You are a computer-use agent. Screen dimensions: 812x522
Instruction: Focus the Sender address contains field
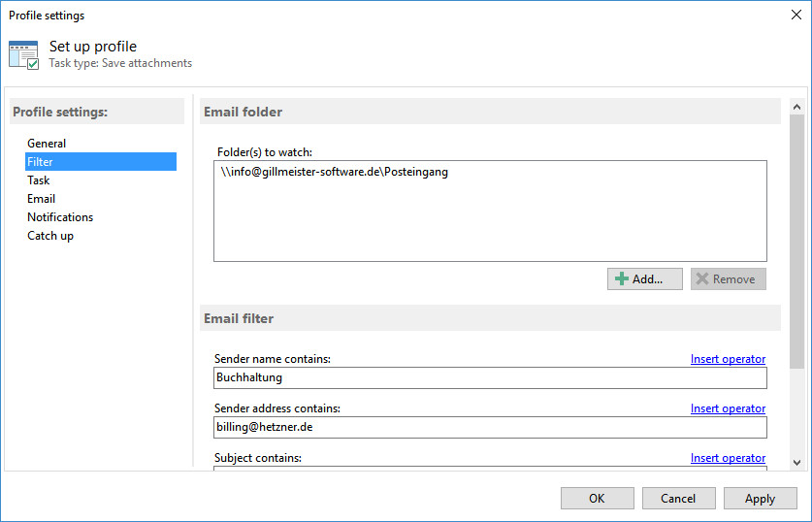pyautogui.click(x=490, y=428)
